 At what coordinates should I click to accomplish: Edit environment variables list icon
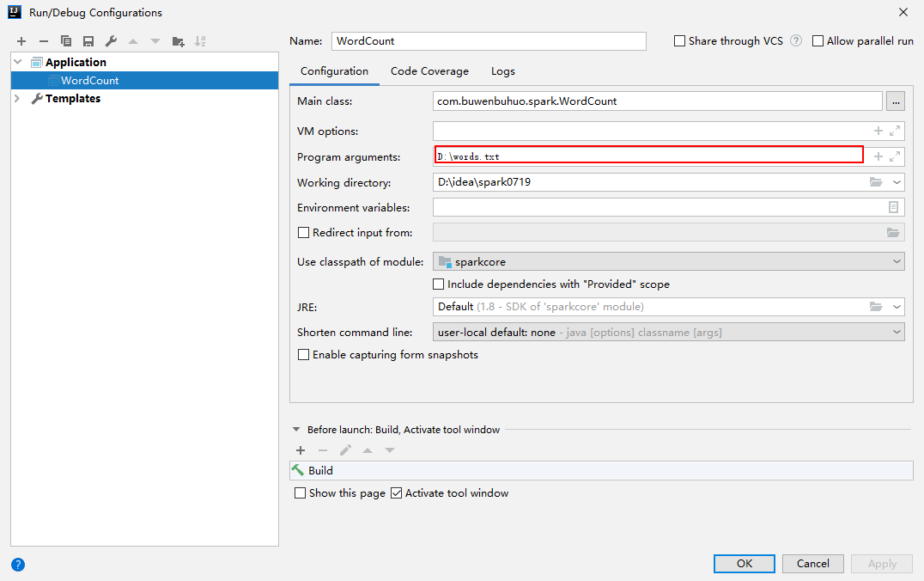(893, 207)
